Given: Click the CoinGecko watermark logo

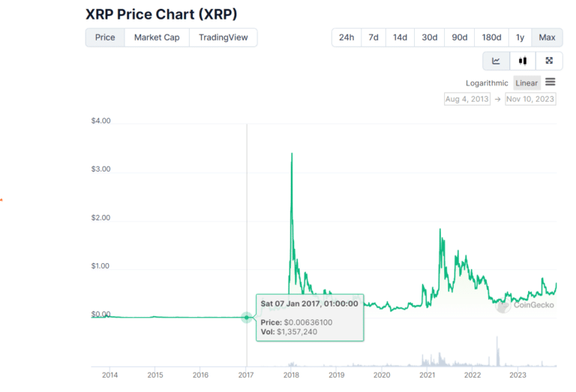Looking at the screenshot, I should pyautogui.click(x=524, y=305).
